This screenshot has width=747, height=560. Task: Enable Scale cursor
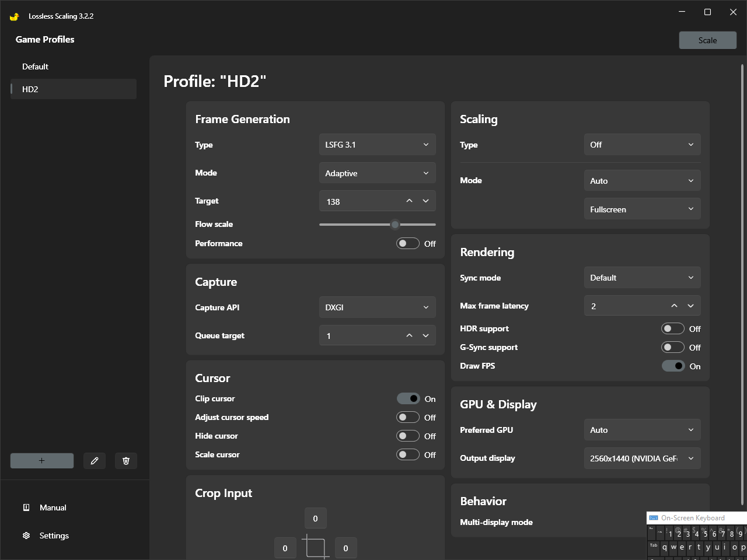(408, 454)
